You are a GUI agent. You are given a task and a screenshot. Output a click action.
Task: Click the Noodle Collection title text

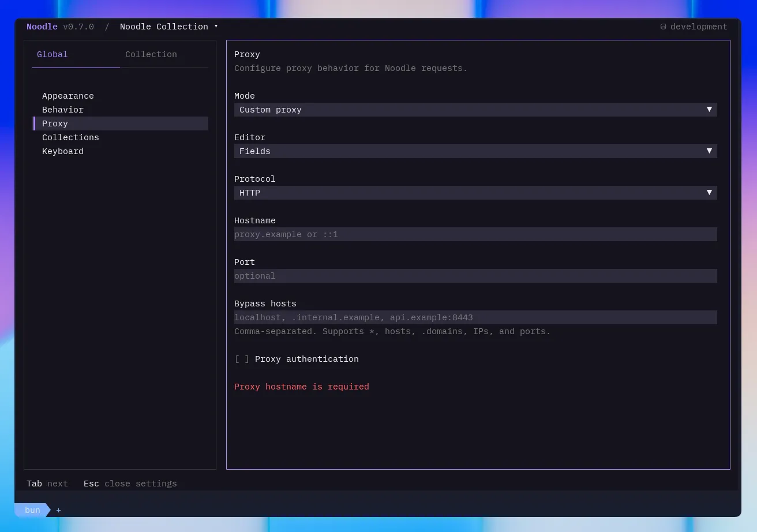(x=164, y=27)
